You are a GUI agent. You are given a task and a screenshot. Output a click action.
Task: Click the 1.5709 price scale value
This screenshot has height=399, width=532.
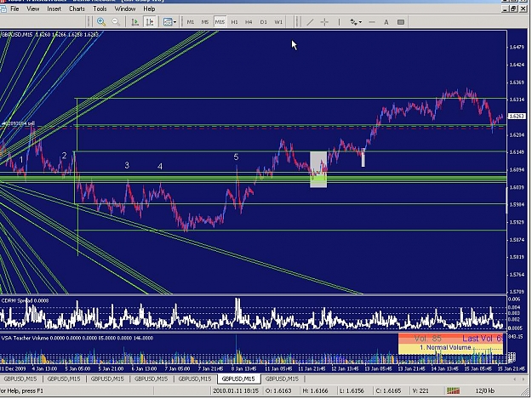[x=517, y=292]
